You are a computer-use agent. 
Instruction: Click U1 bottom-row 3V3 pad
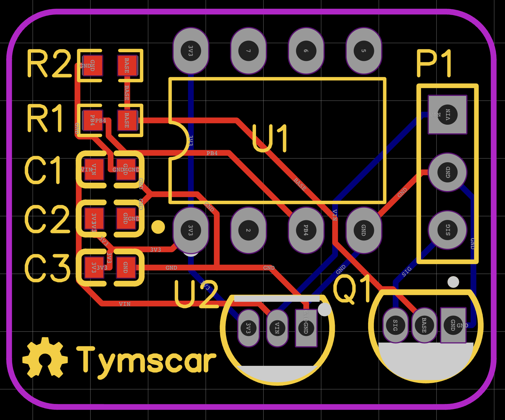191,230
